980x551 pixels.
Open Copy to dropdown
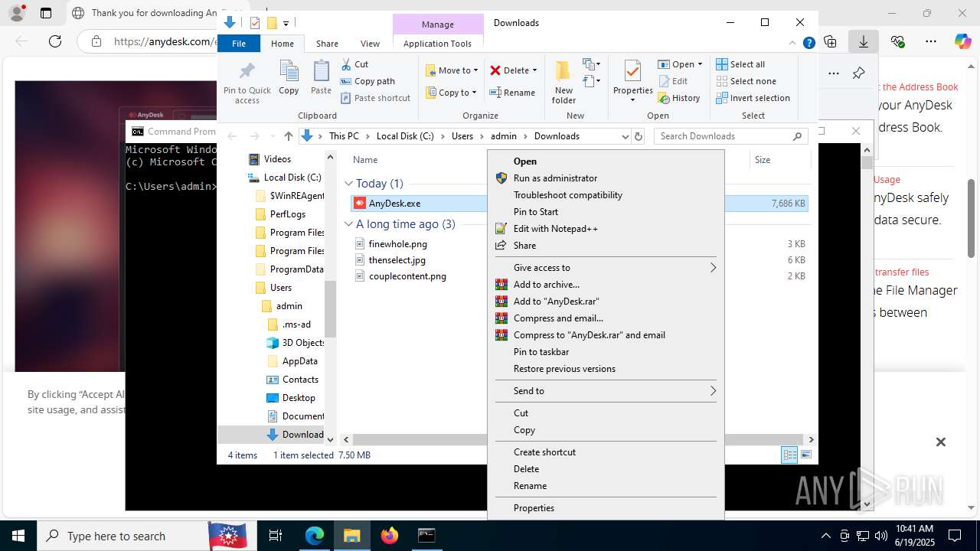[x=451, y=93]
